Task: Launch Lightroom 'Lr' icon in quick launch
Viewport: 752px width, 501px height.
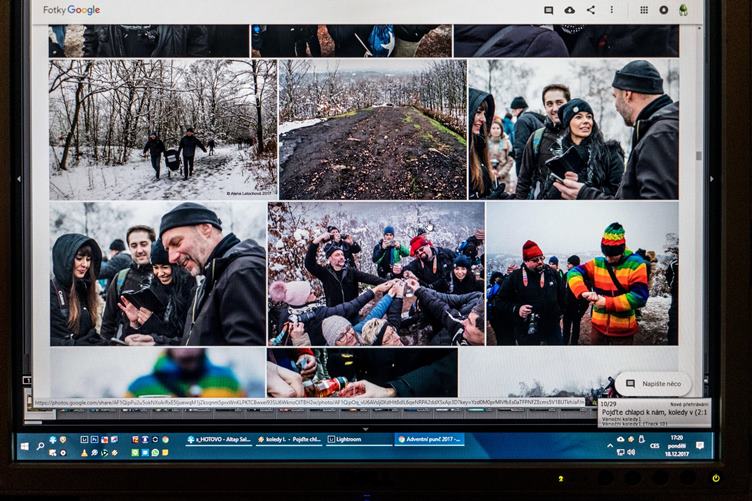Action: tap(84, 440)
